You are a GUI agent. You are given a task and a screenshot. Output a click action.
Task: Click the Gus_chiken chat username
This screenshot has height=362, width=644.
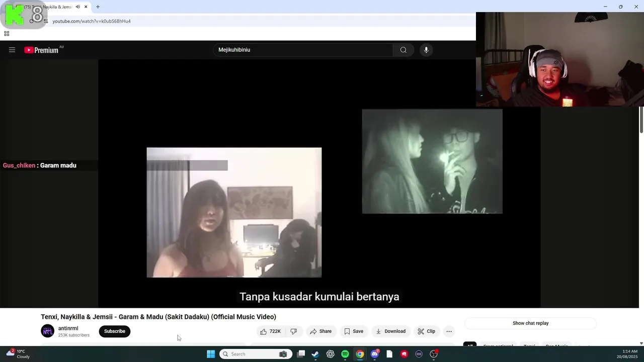coord(19,165)
